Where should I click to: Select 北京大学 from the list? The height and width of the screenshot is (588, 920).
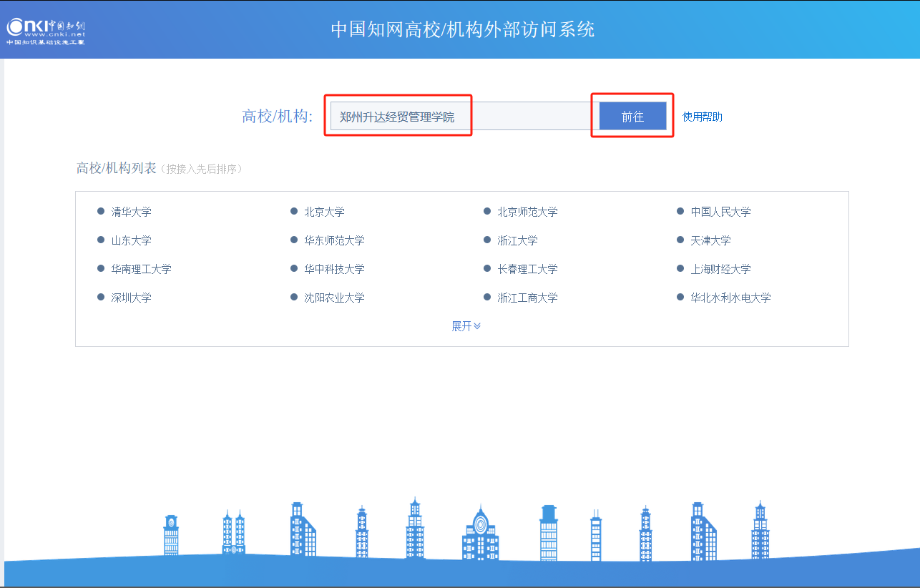324,212
